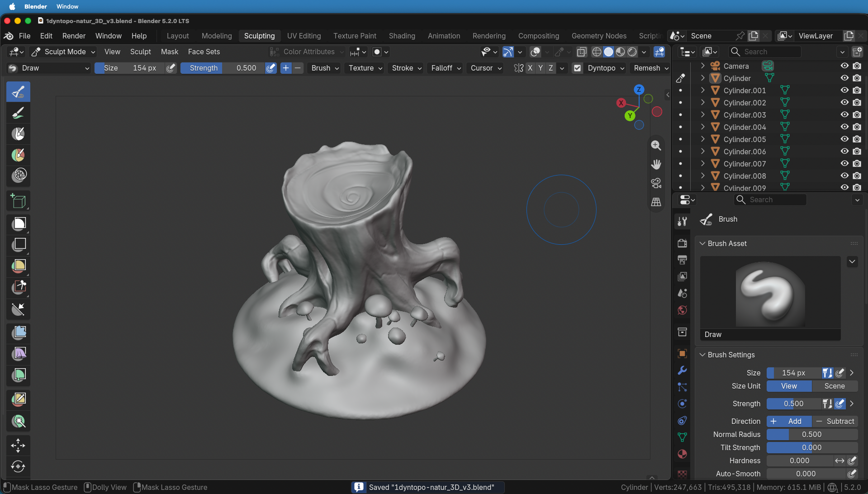Screen dimensions: 868x494
Task: Expand Cylinder.001 in the outliner
Action: click(702, 90)
